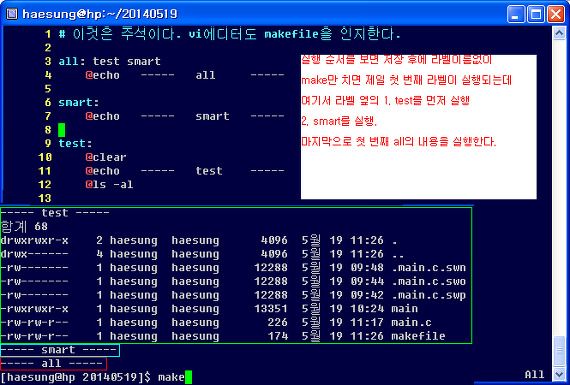The height and width of the screenshot is (385, 570).
Task: Click the 'drwx------' permissions entry
Action: tap(35, 254)
